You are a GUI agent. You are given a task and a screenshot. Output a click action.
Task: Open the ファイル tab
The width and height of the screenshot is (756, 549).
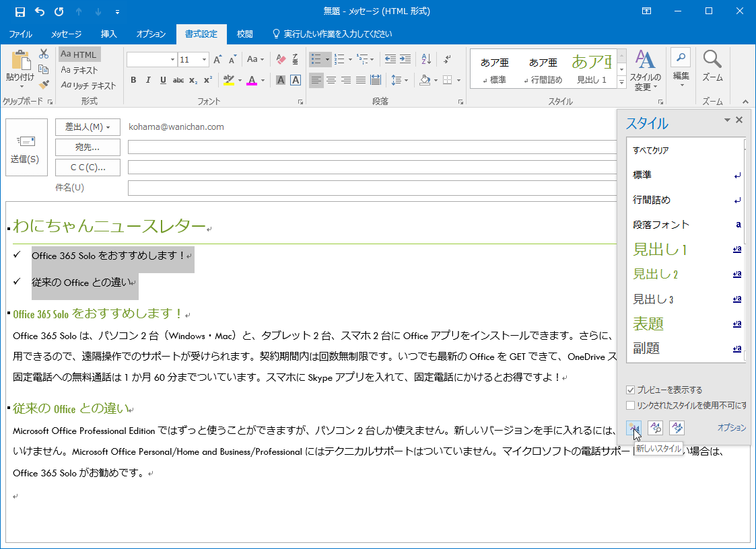(20, 34)
